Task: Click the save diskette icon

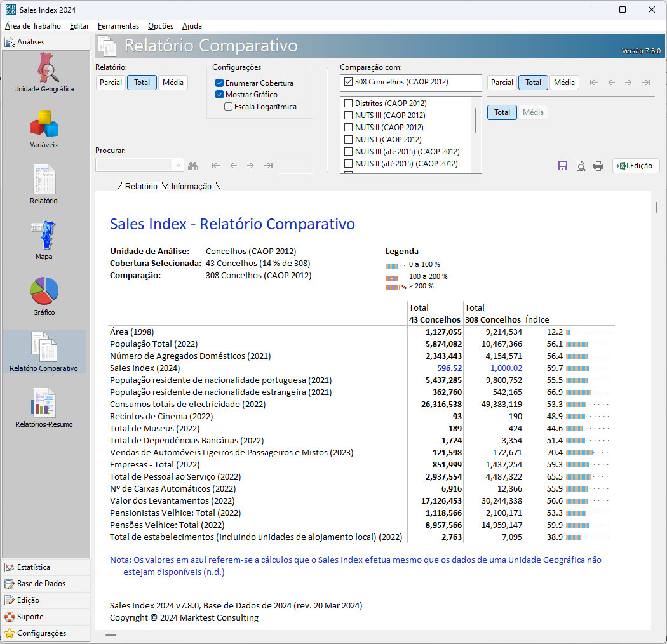Action: click(x=563, y=166)
